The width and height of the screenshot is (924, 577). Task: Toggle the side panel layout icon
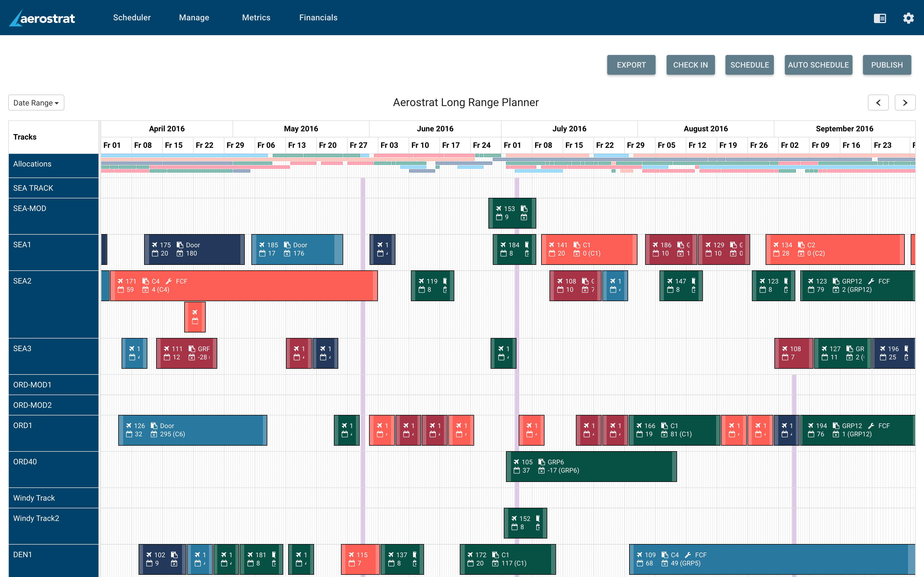click(x=880, y=18)
